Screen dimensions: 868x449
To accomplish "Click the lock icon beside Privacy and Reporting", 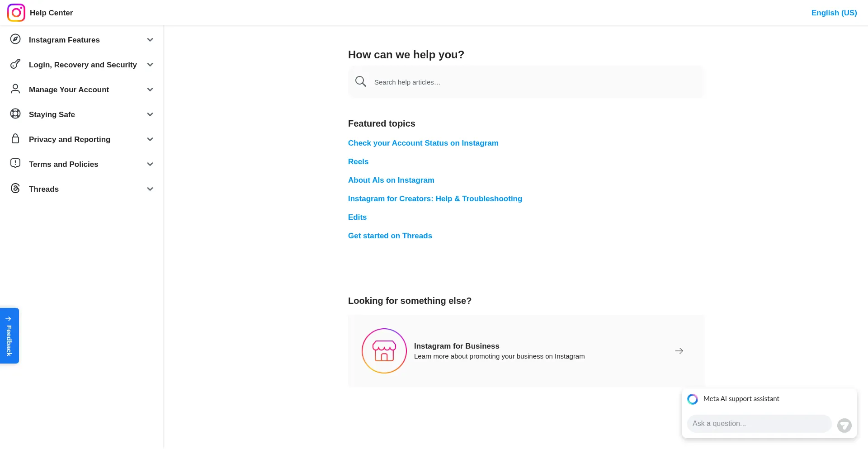I will pyautogui.click(x=15, y=139).
